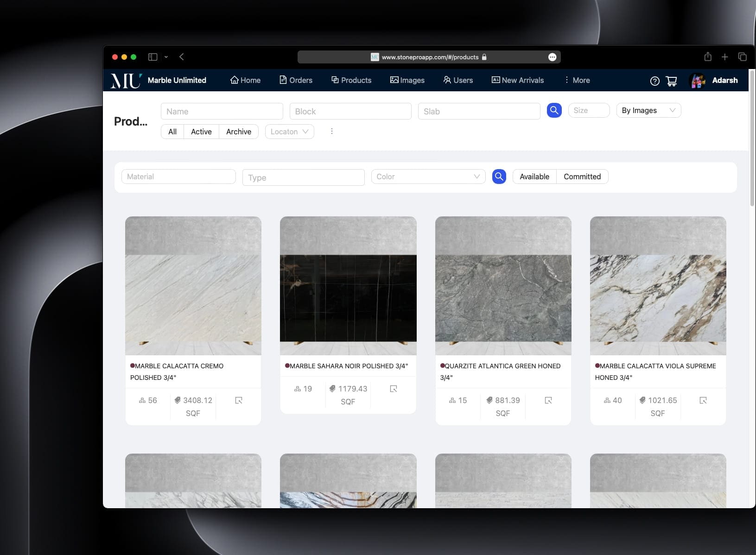Run search with the top blue magnifier button
This screenshot has height=555, width=756.
point(554,110)
